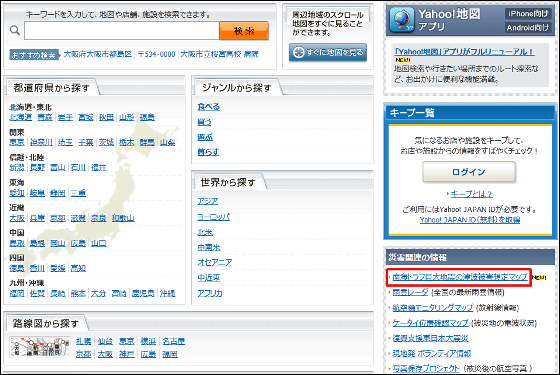The image size is (560, 375).
Task: Click the 神奈川 prefecture link
Action: pyautogui.click(x=41, y=142)
